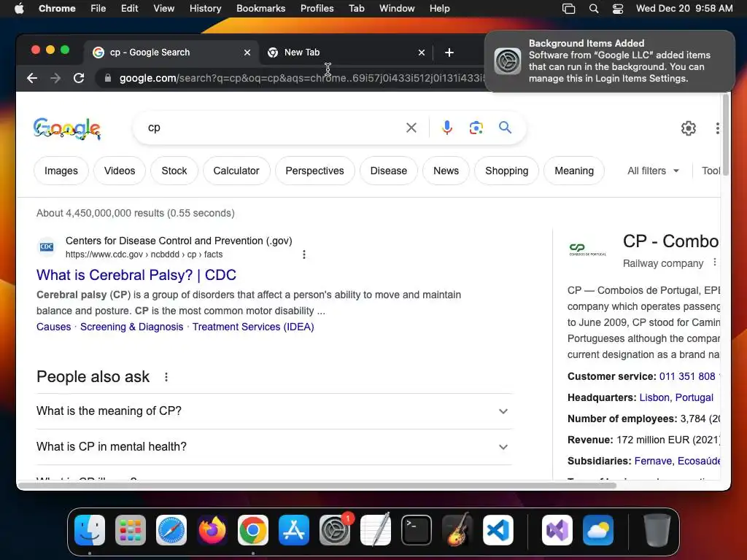
Task: Open Terminal from the Dock
Action: (417, 530)
